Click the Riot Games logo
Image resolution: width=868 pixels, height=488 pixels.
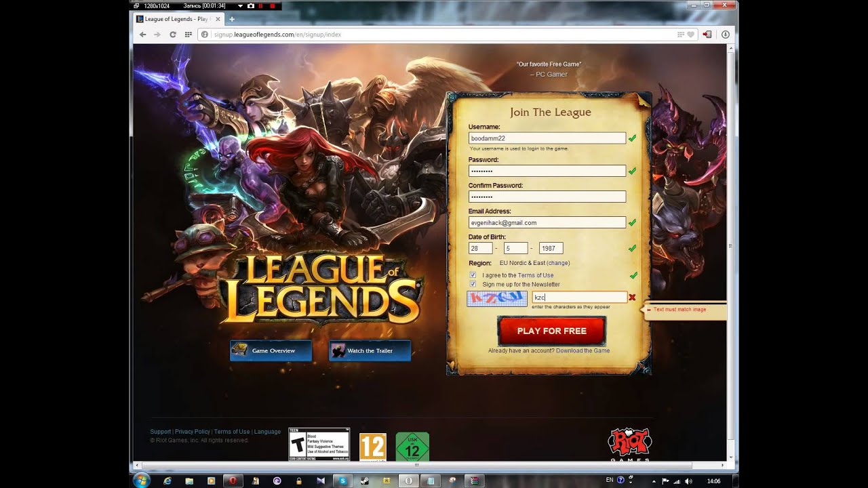pyautogui.click(x=629, y=444)
